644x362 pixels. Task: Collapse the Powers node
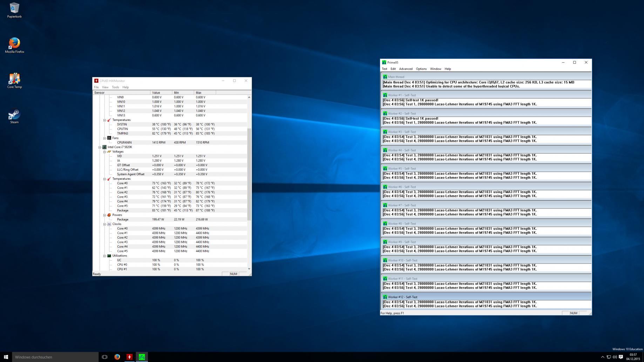pyautogui.click(x=104, y=215)
